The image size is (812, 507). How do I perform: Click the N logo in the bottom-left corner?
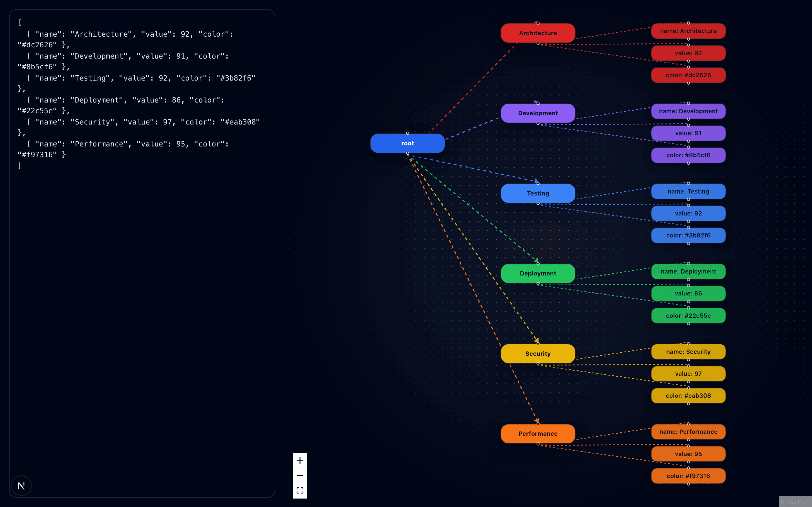pyautogui.click(x=21, y=485)
